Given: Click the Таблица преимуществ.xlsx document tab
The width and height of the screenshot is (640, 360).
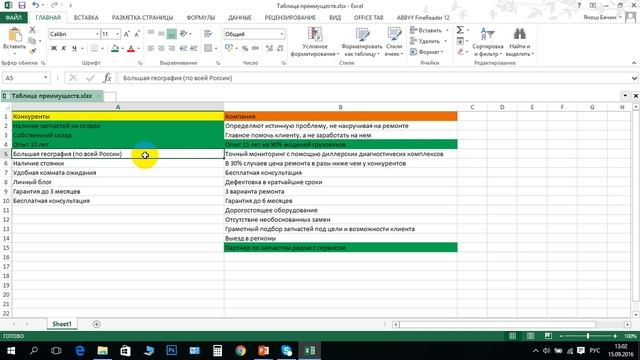Looking at the screenshot, I should pyautogui.click(x=51, y=96).
